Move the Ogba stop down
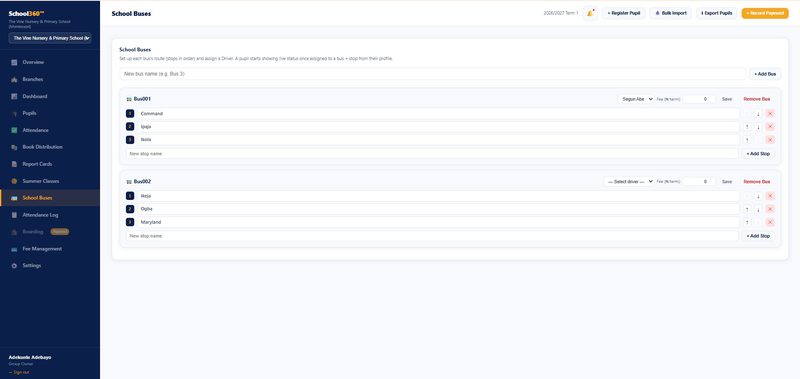 tap(758, 209)
